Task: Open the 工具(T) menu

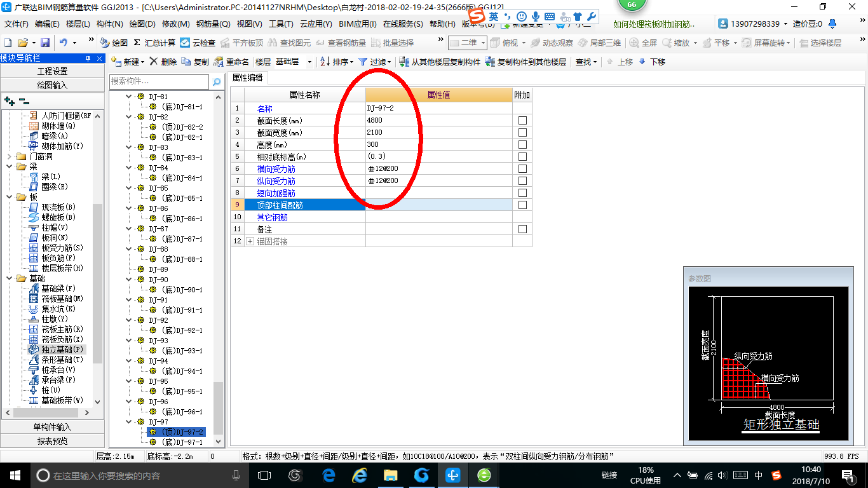Action: coord(281,24)
